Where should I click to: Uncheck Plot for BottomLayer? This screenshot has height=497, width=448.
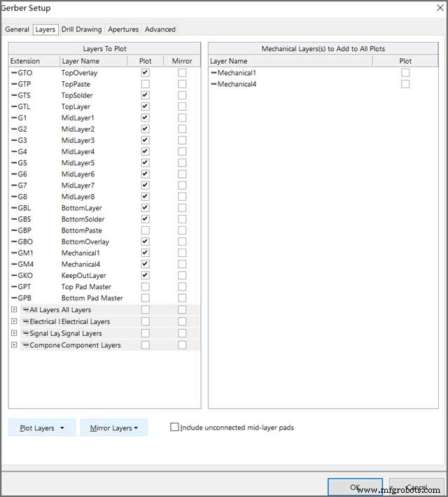click(x=145, y=208)
